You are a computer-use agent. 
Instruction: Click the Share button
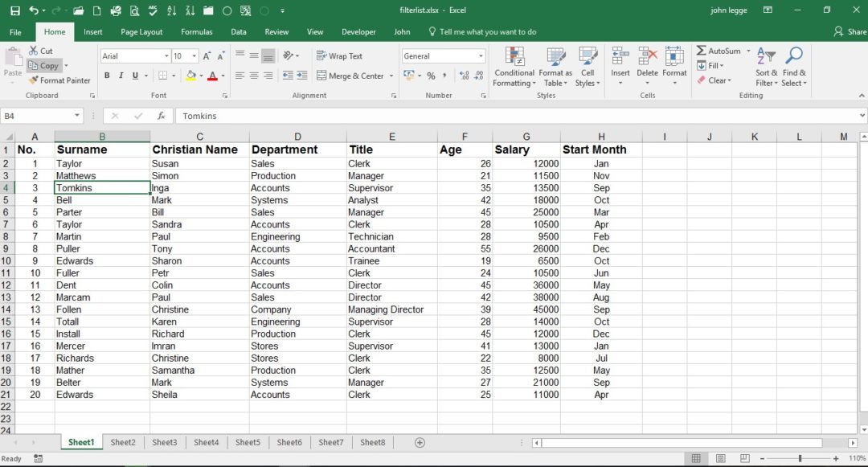point(850,31)
